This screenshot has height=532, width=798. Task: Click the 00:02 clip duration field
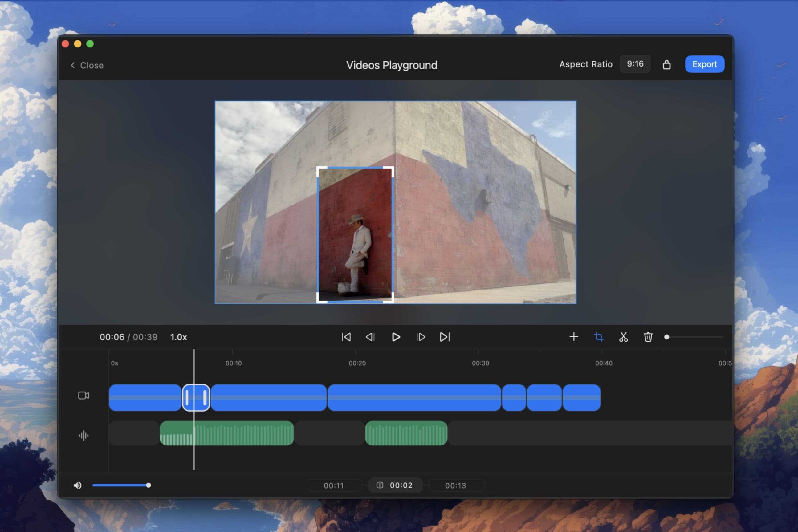395,485
